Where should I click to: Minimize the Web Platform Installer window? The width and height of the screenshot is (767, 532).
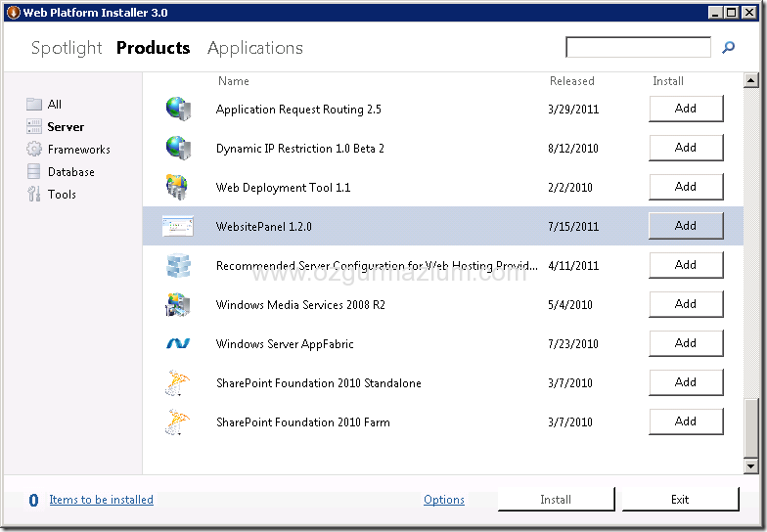[716, 12]
